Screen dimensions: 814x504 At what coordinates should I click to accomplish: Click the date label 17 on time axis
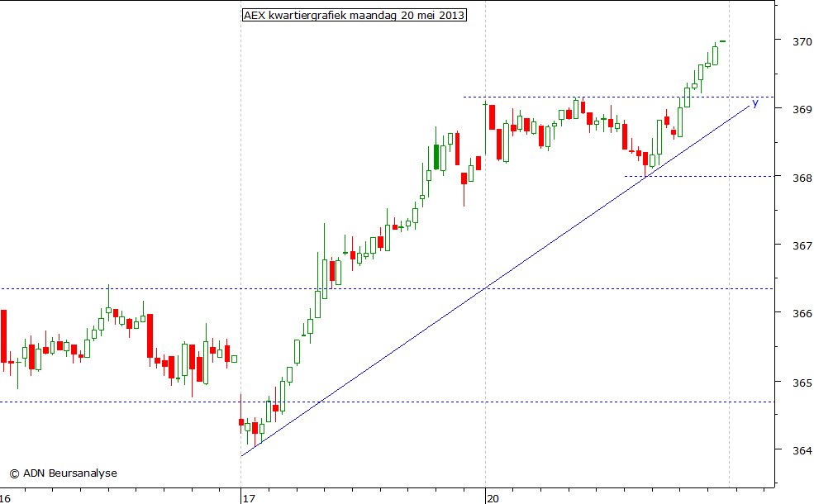pyautogui.click(x=250, y=499)
